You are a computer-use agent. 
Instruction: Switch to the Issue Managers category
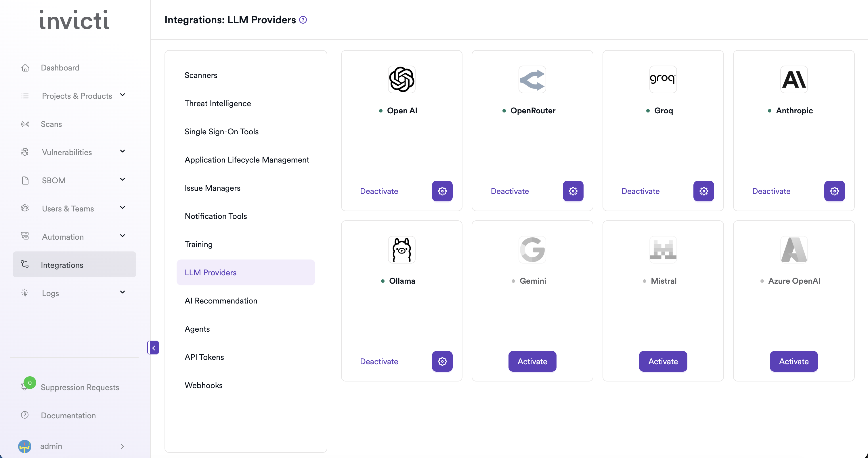(x=212, y=188)
